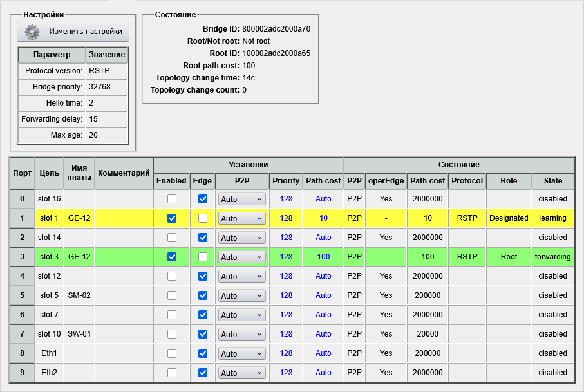Enable port 7 SW-01 Enabled checkbox
The image size is (584, 392).
pyautogui.click(x=172, y=334)
